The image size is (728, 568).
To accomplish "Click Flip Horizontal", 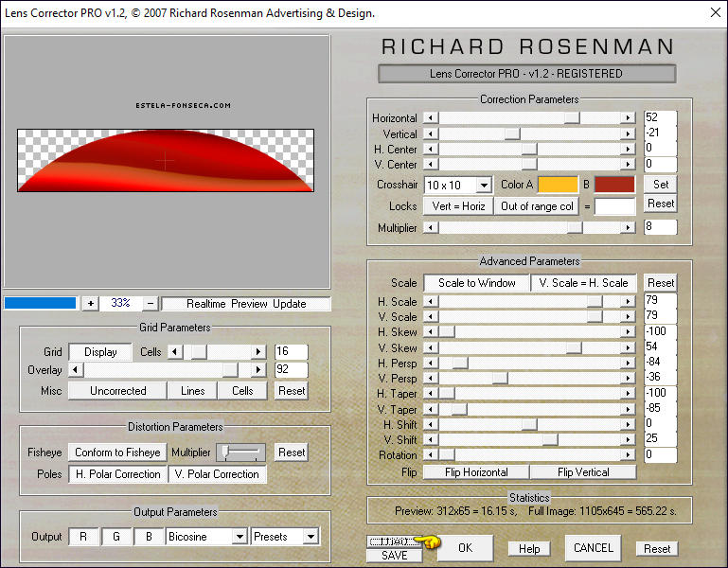I will pyautogui.click(x=476, y=471).
